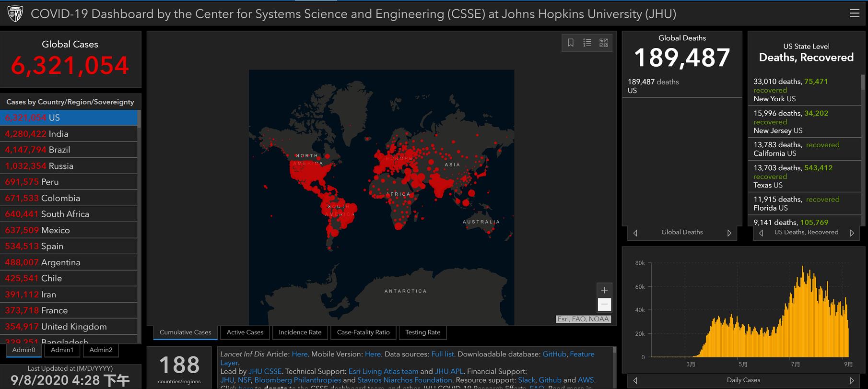The image size is (868, 389).
Task: Switch to Admin1 level tab
Action: (x=62, y=350)
